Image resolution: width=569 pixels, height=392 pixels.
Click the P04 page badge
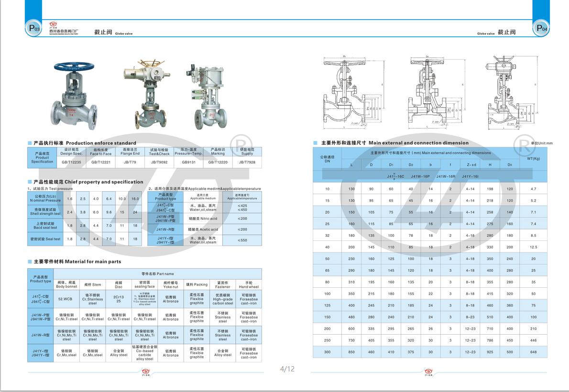[x=541, y=29]
